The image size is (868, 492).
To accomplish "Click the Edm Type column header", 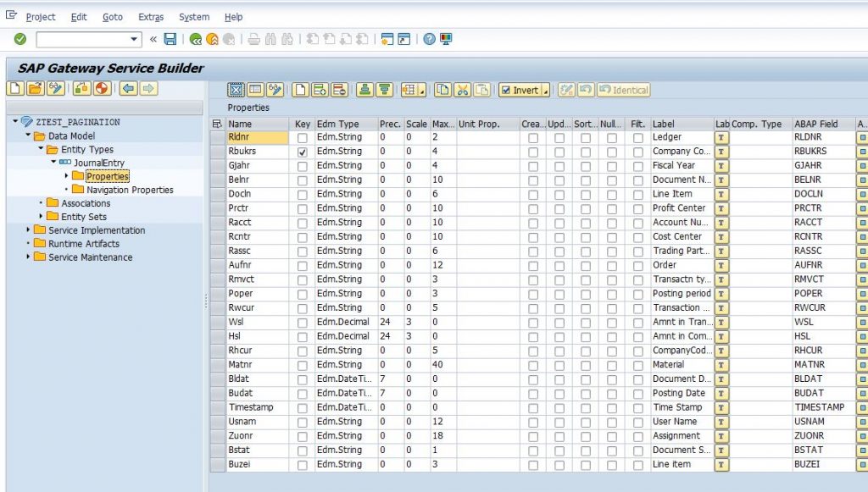I will coord(346,124).
